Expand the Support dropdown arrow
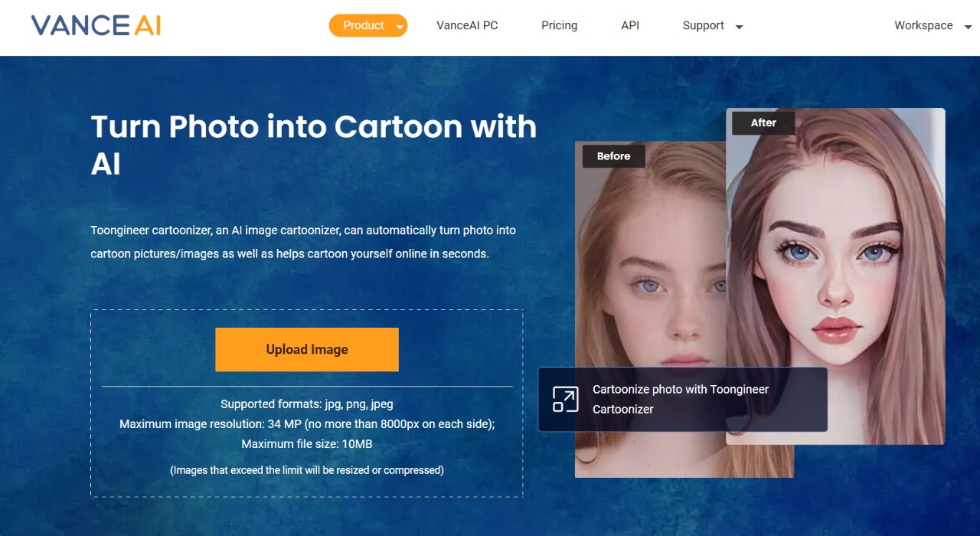The height and width of the screenshot is (536, 980). coord(739,27)
